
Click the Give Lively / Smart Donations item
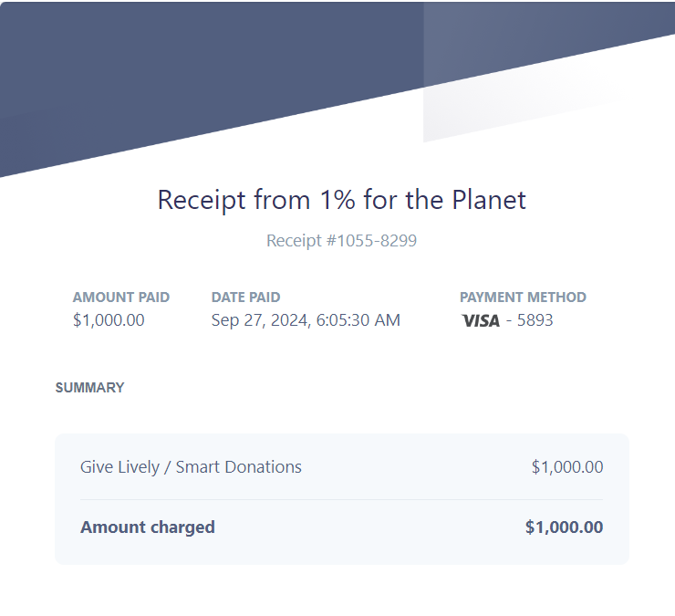191,467
